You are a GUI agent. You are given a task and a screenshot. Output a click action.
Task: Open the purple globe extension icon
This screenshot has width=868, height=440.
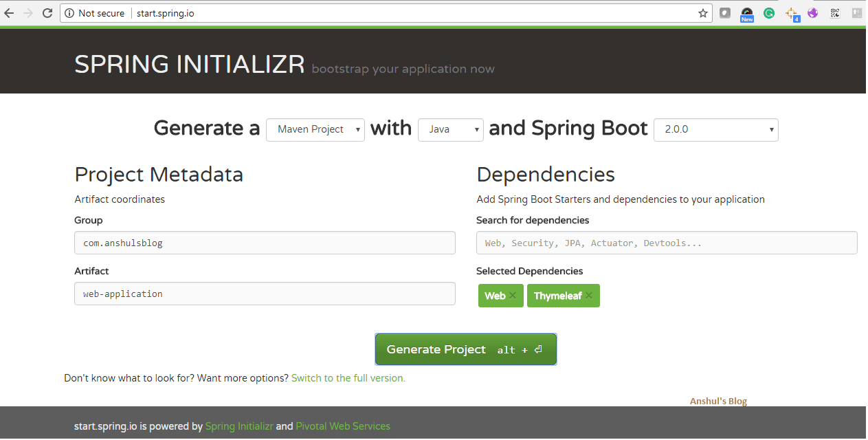(813, 13)
